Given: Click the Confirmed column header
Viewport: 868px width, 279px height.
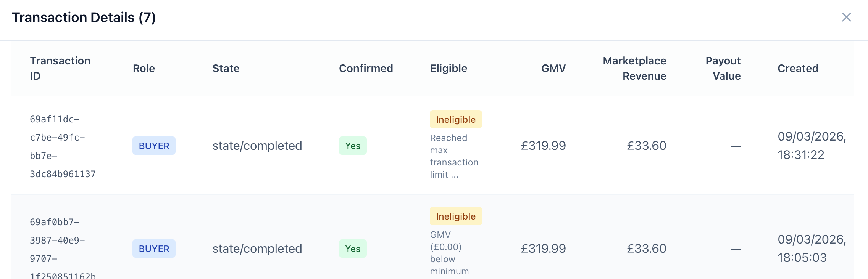Looking at the screenshot, I should [x=366, y=68].
